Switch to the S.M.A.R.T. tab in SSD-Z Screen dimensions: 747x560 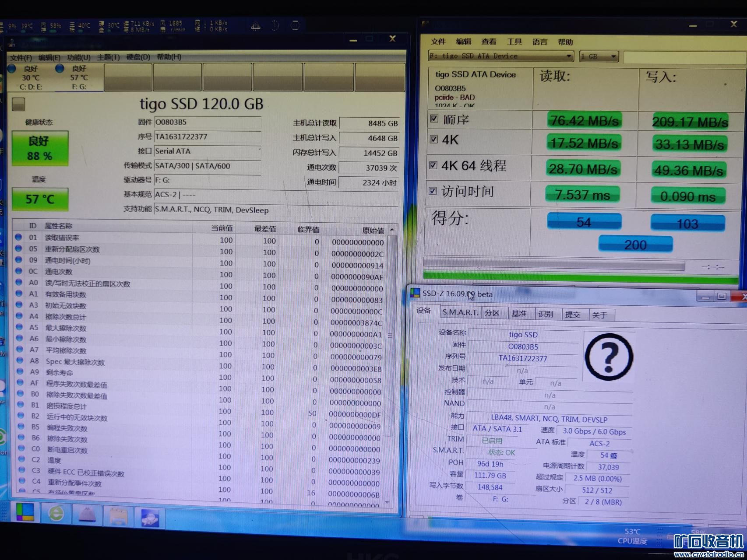pyautogui.click(x=460, y=312)
